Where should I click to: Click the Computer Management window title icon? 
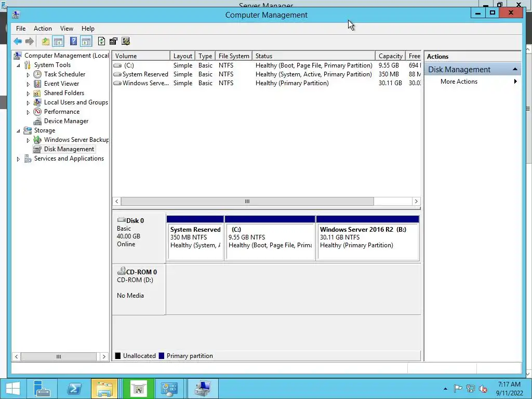click(x=16, y=15)
